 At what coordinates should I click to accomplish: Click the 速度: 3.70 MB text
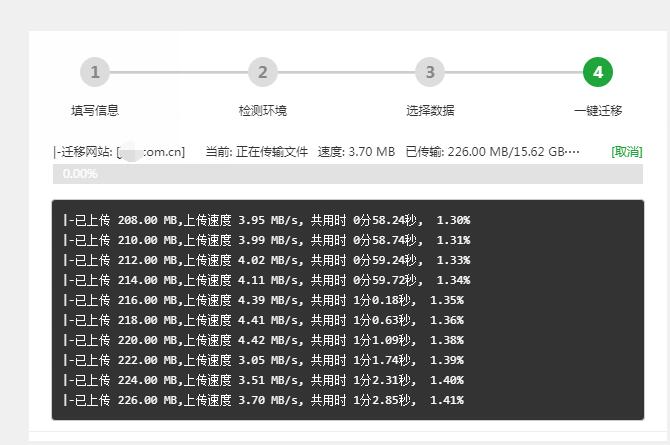coord(356,152)
